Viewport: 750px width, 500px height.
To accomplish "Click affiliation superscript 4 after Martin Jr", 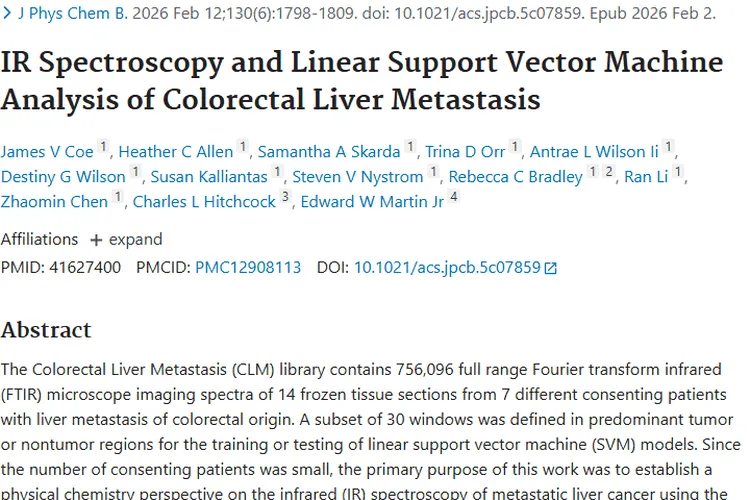I will click(x=454, y=198).
